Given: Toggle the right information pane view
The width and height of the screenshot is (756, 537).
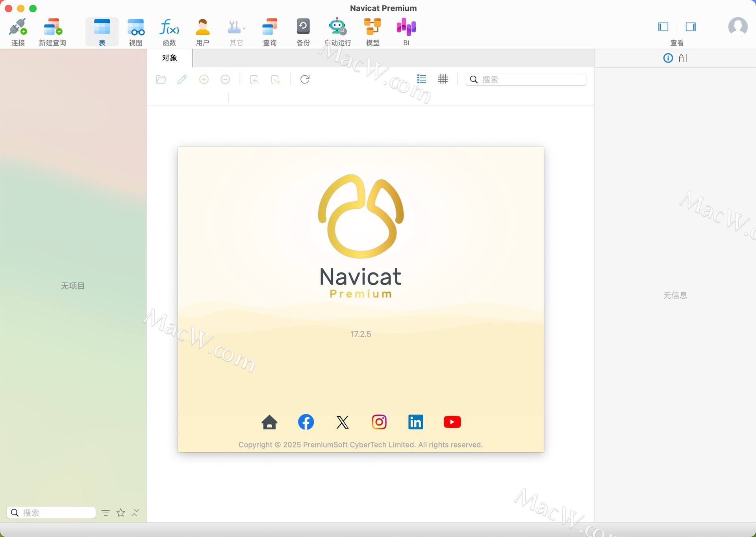Looking at the screenshot, I should pyautogui.click(x=691, y=27).
